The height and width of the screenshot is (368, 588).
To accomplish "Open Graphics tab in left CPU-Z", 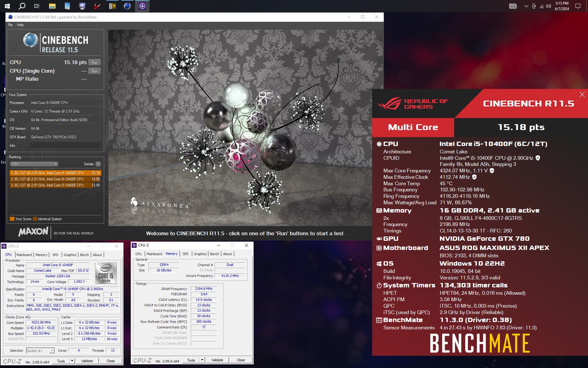I will click(70, 255).
